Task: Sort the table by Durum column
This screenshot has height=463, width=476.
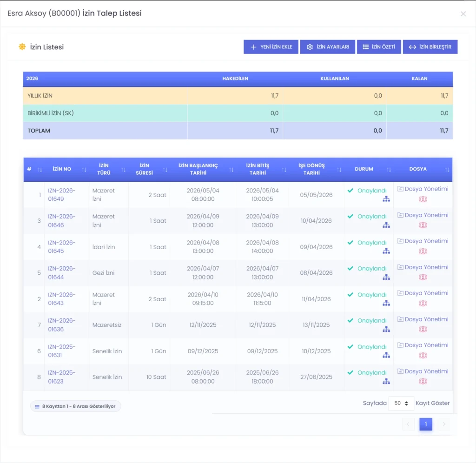Action: pyautogui.click(x=369, y=169)
